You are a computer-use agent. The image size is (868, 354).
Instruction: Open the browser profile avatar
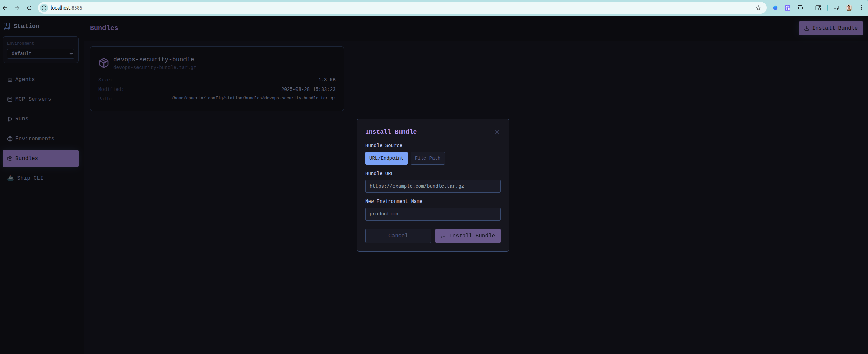849,8
